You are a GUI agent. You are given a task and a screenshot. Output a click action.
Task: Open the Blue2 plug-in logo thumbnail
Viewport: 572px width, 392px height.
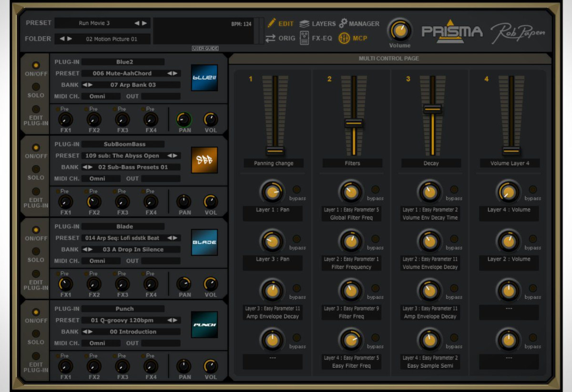[204, 78]
